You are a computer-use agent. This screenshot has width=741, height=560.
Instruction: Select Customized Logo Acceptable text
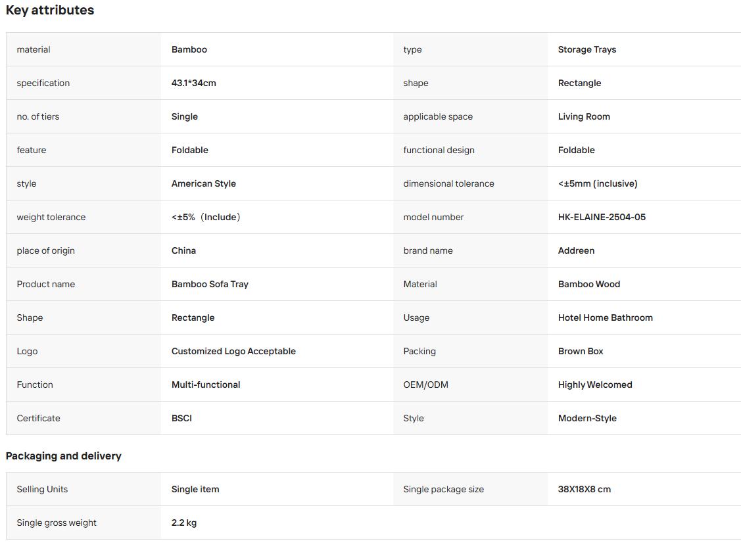click(x=233, y=352)
